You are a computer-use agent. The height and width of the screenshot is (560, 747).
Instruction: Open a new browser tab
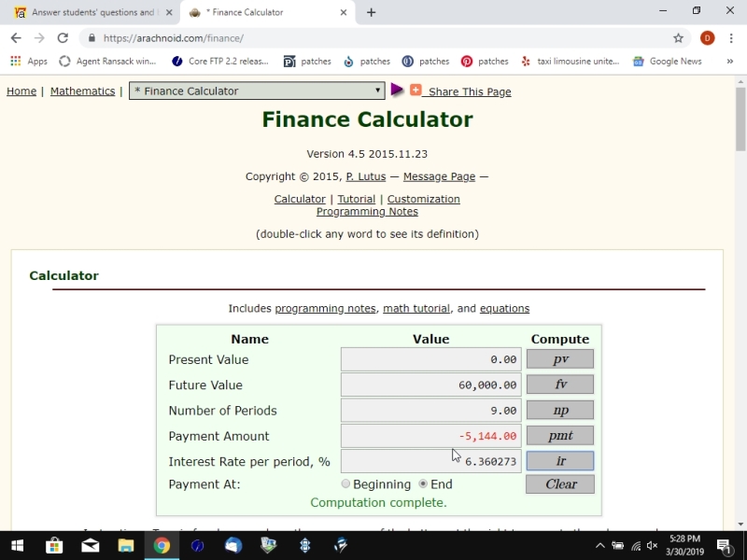point(371,12)
